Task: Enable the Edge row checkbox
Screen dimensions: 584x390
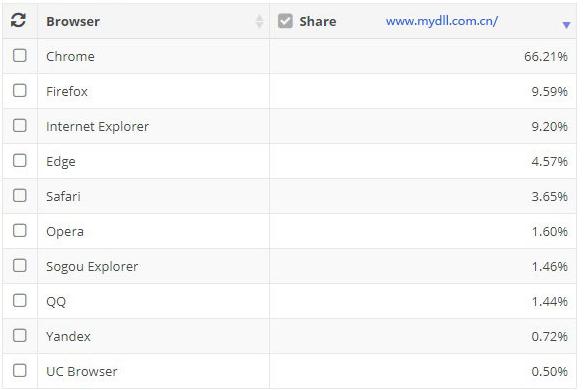Action: coord(20,161)
